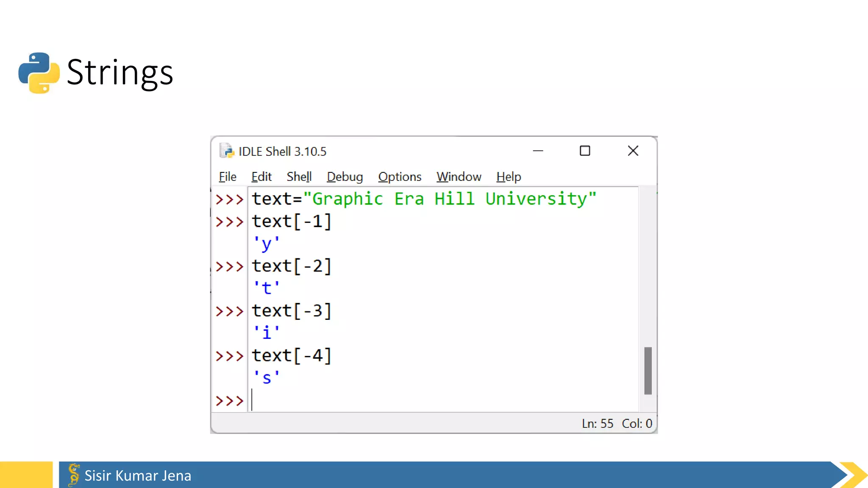Open the Shell menu
Screen dimensions: 868x488
pos(299,177)
